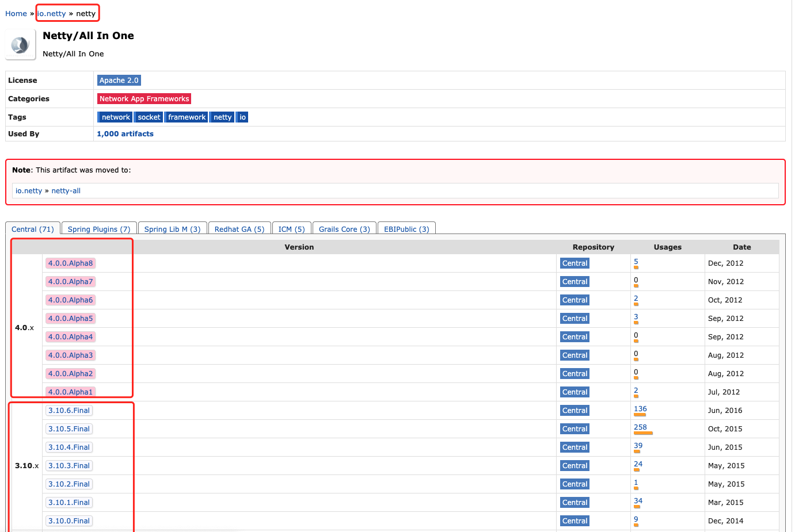
Task: Open usages count 5 for 4.0.0.Alpha8
Action: tap(636, 262)
